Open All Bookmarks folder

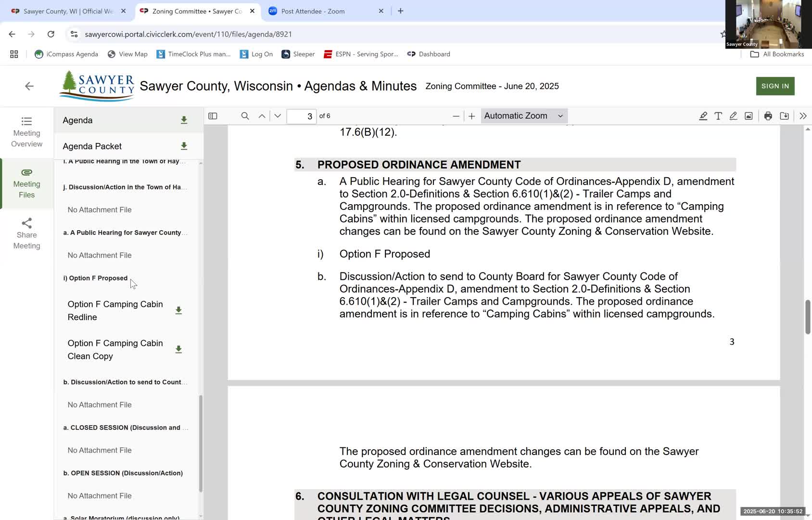pos(777,54)
